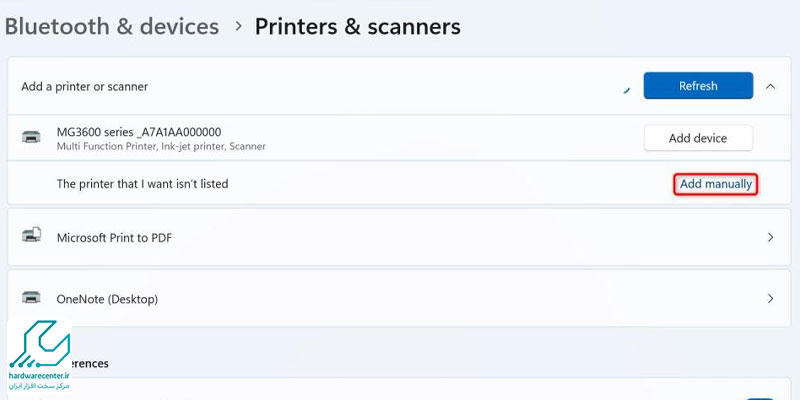Click the loading spinner beside Refresh
Image resolution: width=800 pixels, height=400 pixels.
pyautogui.click(x=627, y=90)
